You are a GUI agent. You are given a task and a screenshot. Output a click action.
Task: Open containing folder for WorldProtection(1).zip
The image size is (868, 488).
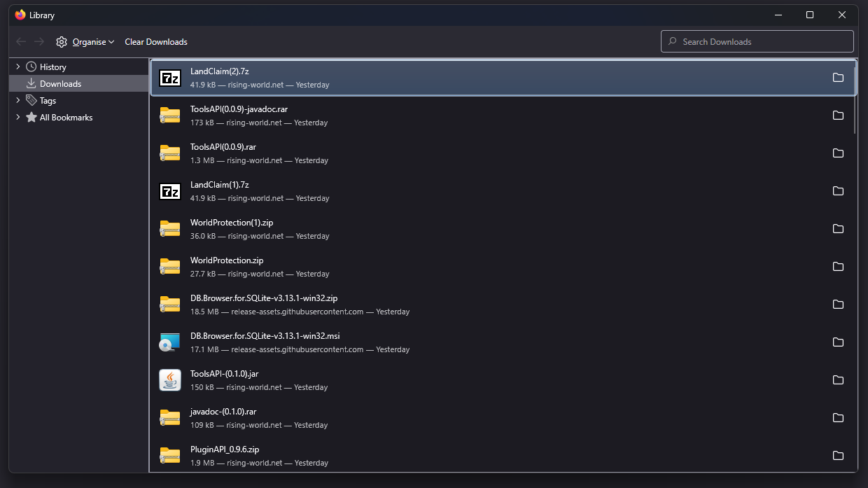[838, 229]
